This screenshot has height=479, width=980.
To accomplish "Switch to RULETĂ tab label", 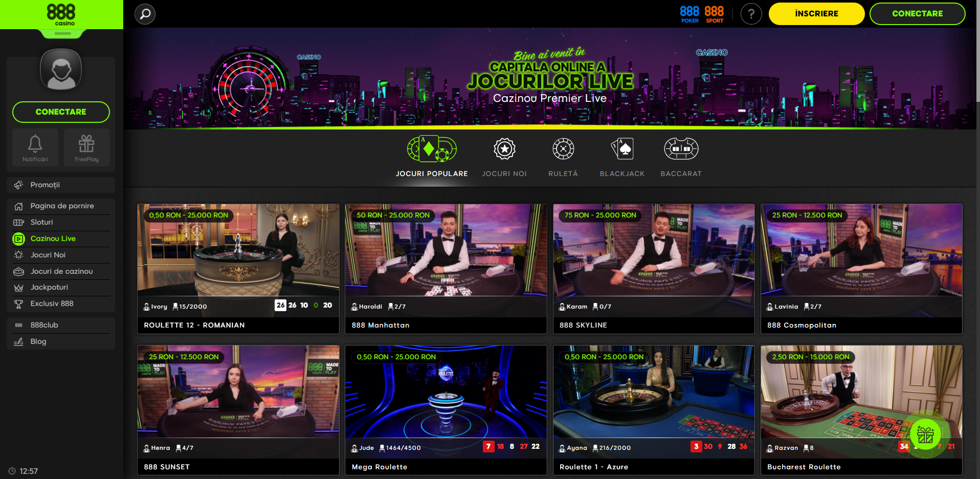I will [563, 174].
